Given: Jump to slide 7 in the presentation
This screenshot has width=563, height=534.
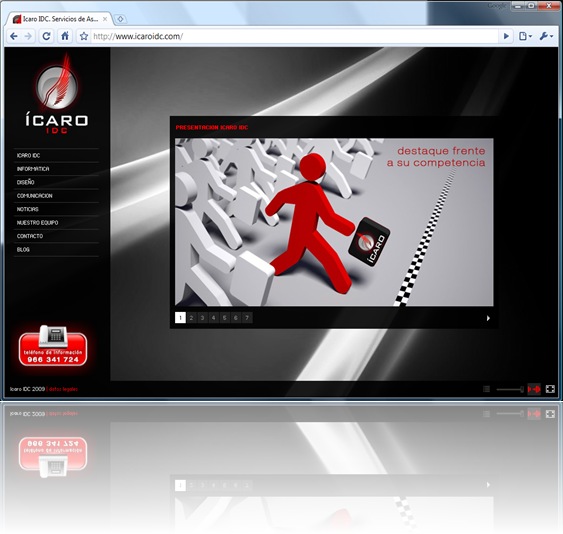Looking at the screenshot, I should pos(247,317).
